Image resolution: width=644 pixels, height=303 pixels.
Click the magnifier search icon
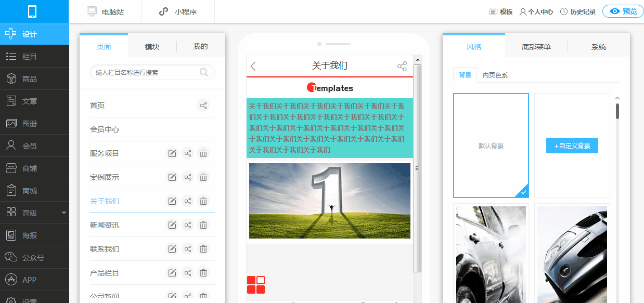click(204, 72)
